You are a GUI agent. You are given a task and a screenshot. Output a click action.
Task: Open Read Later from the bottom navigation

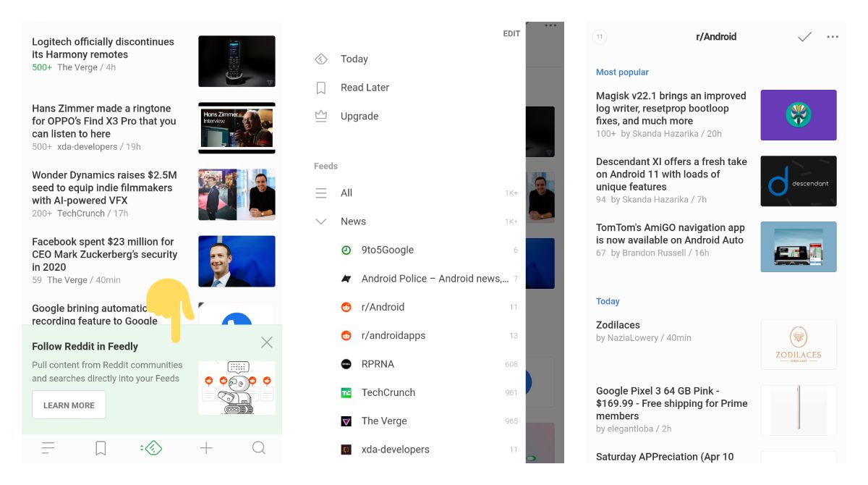pyautogui.click(x=100, y=447)
